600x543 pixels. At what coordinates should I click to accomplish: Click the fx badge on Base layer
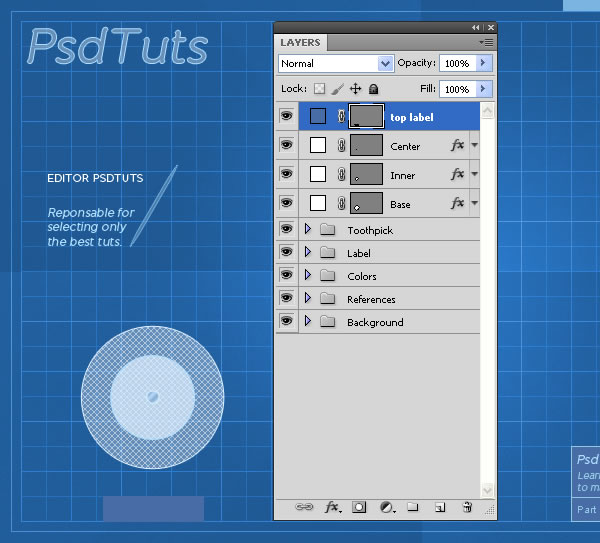point(458,203)
